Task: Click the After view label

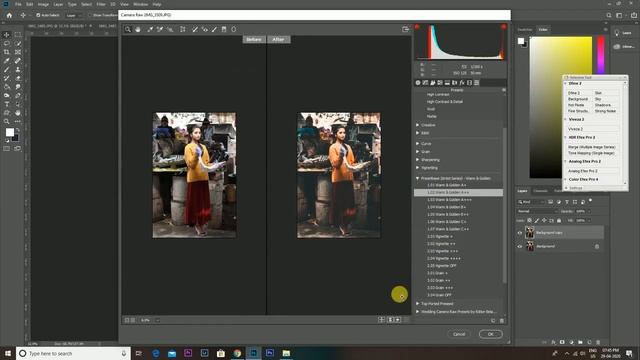Action: 278,40
